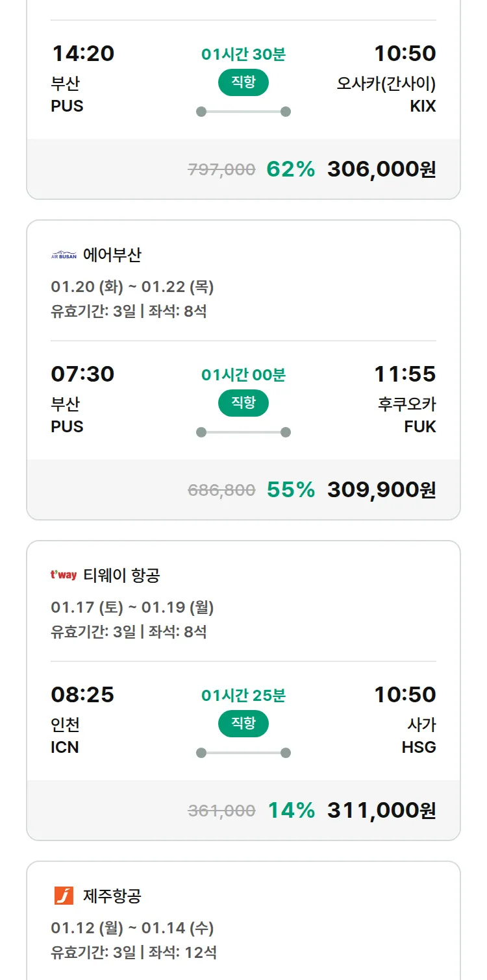Click the t'way airline logo
Image resolution: width=487 pixels, height=980 pixels.
pyautogui.click(x=64, y=575)
